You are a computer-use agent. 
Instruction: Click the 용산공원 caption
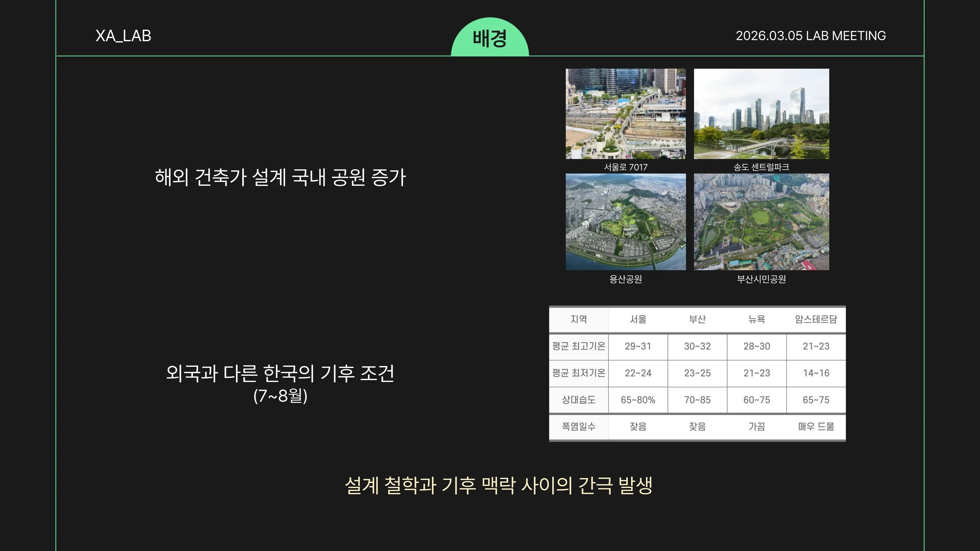(626, 279)
